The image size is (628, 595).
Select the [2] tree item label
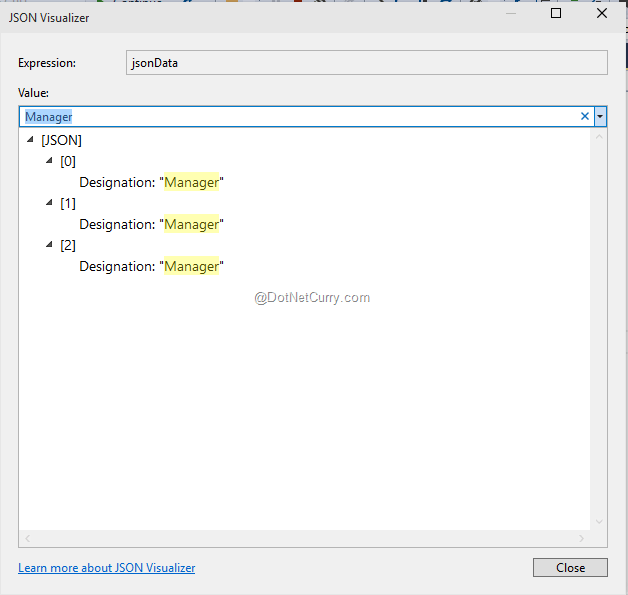tap(68, 245)
